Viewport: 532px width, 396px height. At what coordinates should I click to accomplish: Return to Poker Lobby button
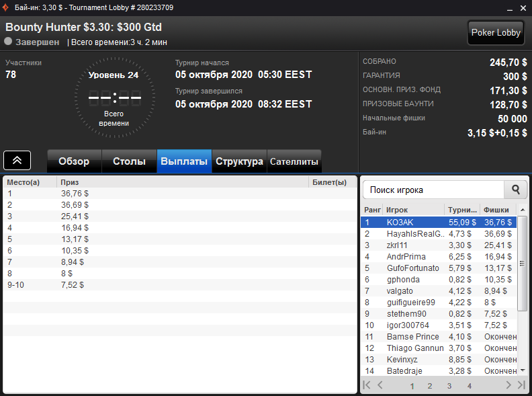pyautogui.click(x=496, y=32)
